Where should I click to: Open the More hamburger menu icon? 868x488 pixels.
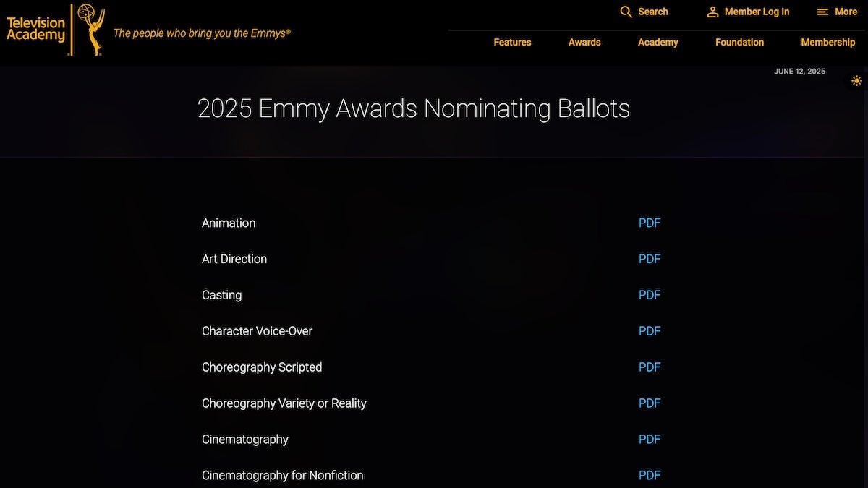[x=822, y=12]
